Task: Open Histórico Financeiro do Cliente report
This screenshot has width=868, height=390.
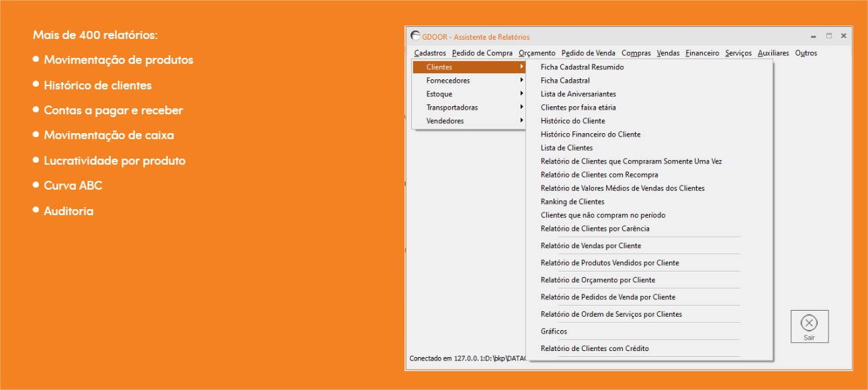Action: pyautogui.click(x=590, y=134)
